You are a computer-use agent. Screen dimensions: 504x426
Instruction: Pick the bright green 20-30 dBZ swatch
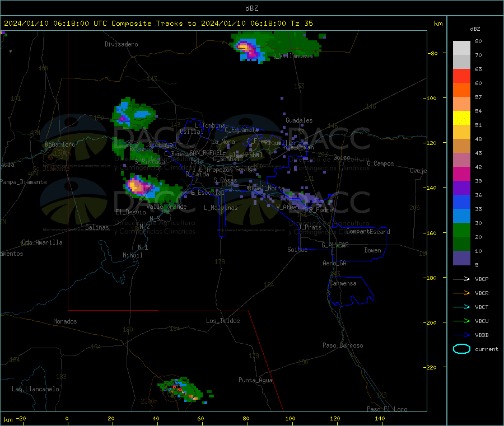tap(461, 230)
